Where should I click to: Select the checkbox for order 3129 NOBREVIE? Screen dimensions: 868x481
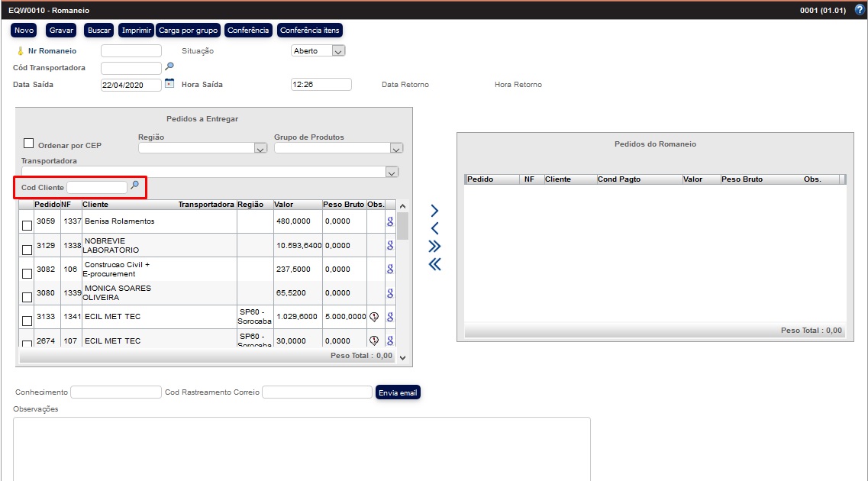[x=27, y=250]
